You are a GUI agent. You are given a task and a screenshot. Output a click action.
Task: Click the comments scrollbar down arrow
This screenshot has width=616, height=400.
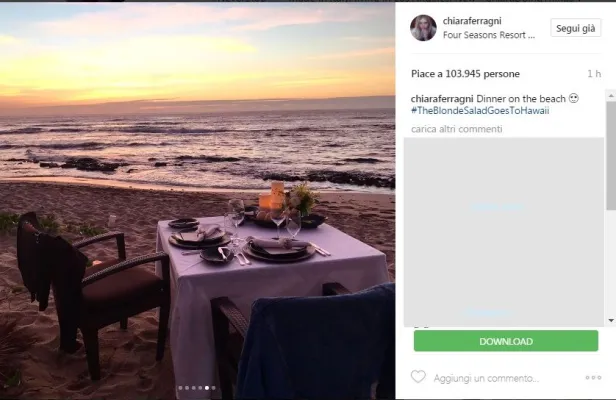611,320
